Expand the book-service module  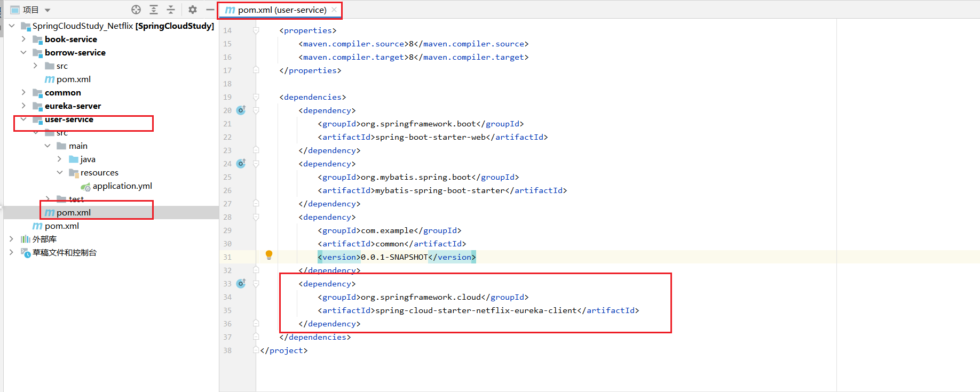point(23,39)
